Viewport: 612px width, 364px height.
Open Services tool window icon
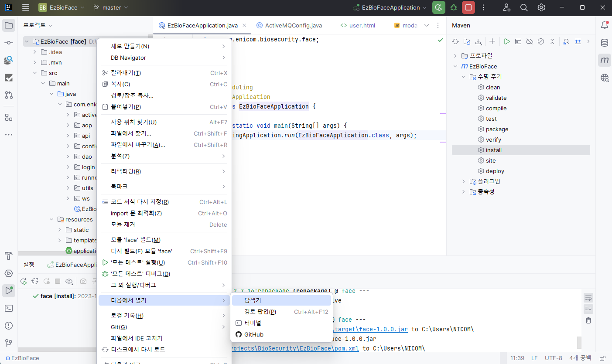pyautogui.click(x=9, y=273)
